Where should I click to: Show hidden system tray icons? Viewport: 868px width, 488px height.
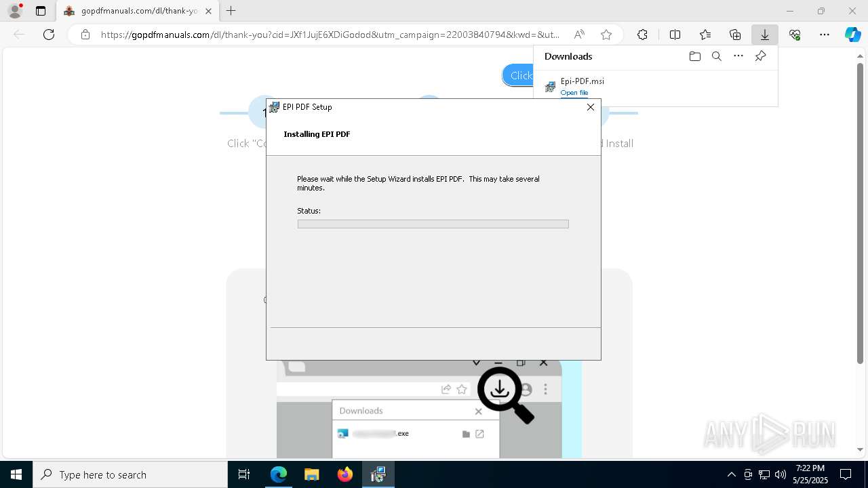731,474
